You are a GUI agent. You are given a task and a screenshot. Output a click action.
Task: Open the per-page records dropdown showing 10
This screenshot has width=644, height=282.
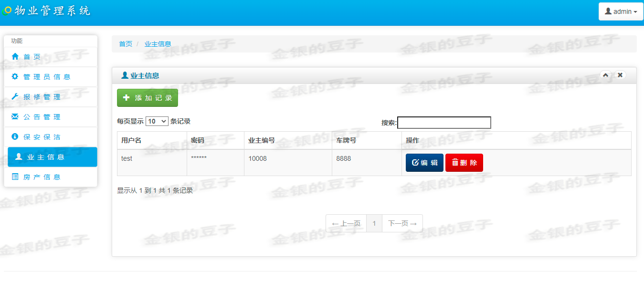(157, 121)
